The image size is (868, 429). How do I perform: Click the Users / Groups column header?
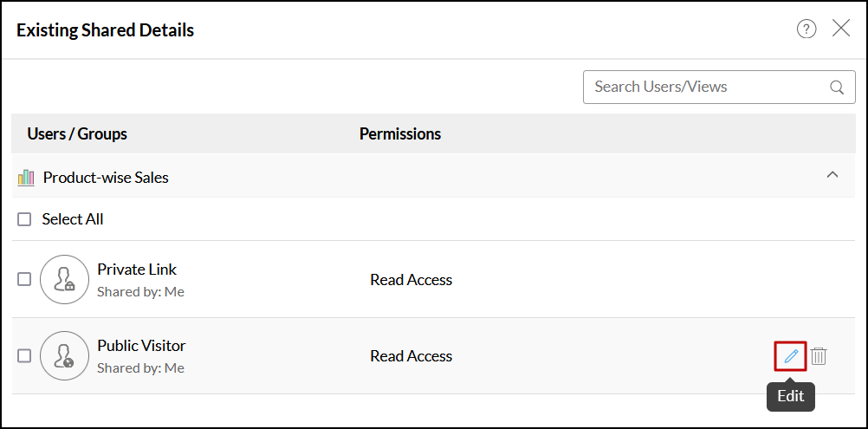click(x=77, y=133)
